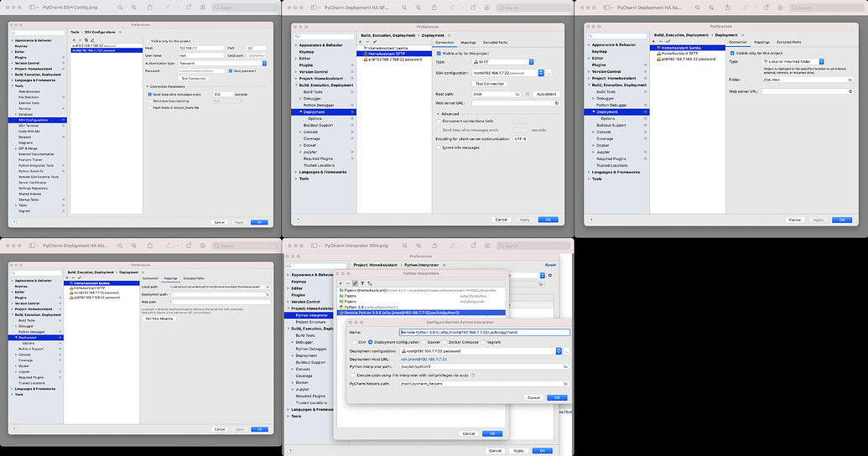The width and height of the screenshot is (868, 456).
Task: Mark server as default in HA SFTP window
Action: click(375, 42)
